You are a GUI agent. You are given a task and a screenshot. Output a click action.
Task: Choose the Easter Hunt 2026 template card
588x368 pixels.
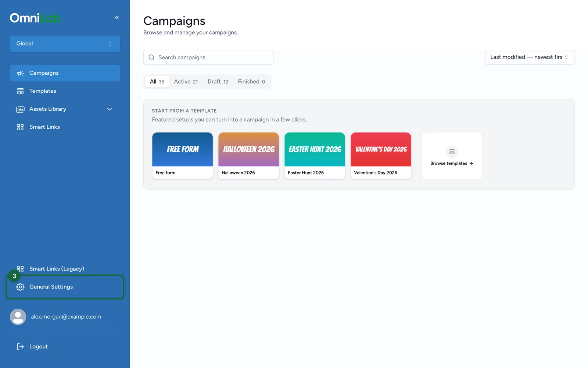pos(315,156)
